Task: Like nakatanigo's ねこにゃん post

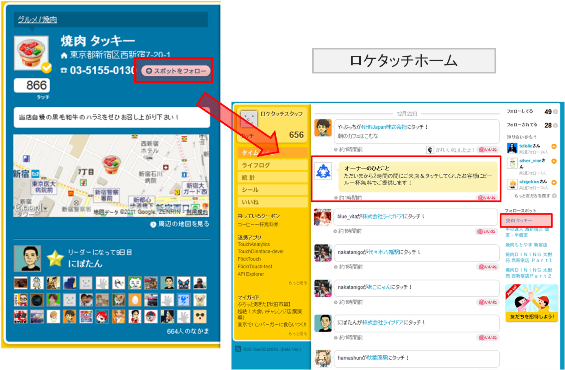Action: tap(488, 302)
